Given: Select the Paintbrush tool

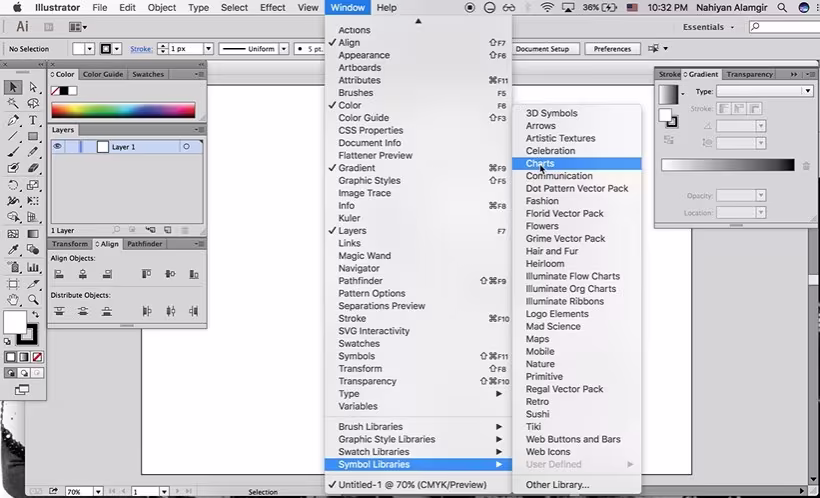Looking at the screenshot, I should (x=13, y=152).
